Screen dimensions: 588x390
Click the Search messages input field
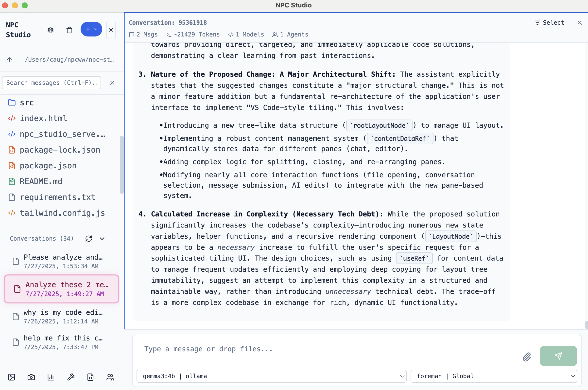click(x=52, y=83)
